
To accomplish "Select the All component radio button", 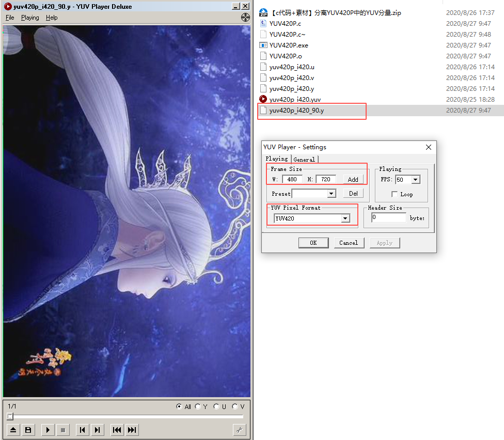I will 179,406.
